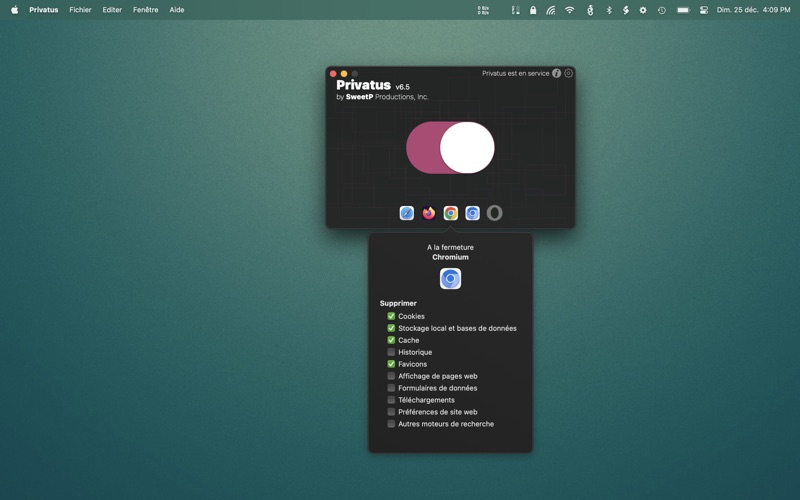
Task: Open the Apple menu
Action: [x=15, y=10]
